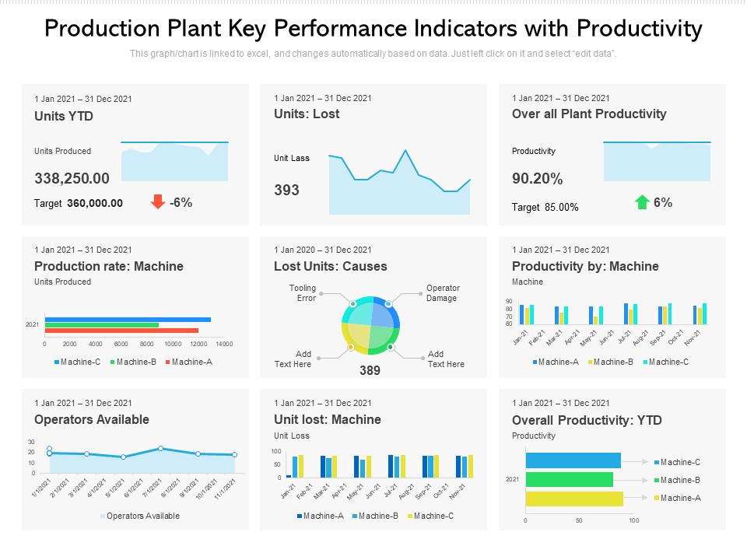The height and width of the screenshot is (560, 747).
Task: Click the green up arrow beside 6%
Action: pyautogui.click(x=642, y=202)
